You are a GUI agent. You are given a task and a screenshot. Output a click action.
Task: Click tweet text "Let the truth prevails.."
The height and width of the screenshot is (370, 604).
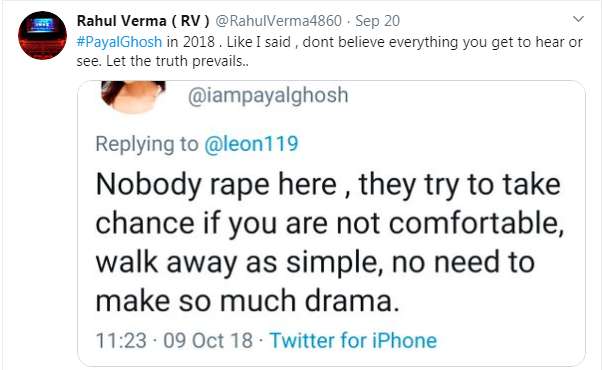pyautogui.click(x=177, y=61)
